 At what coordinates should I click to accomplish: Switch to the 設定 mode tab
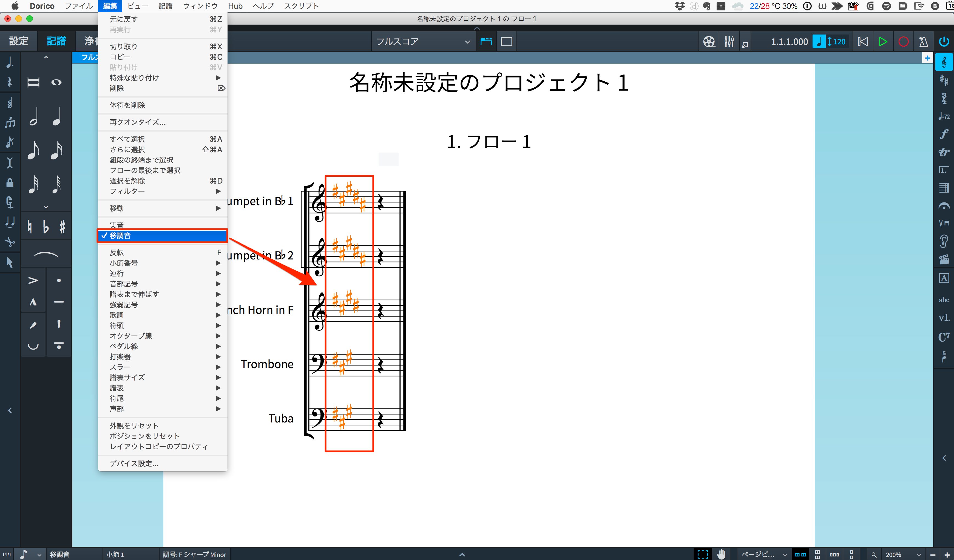[19, 41]
